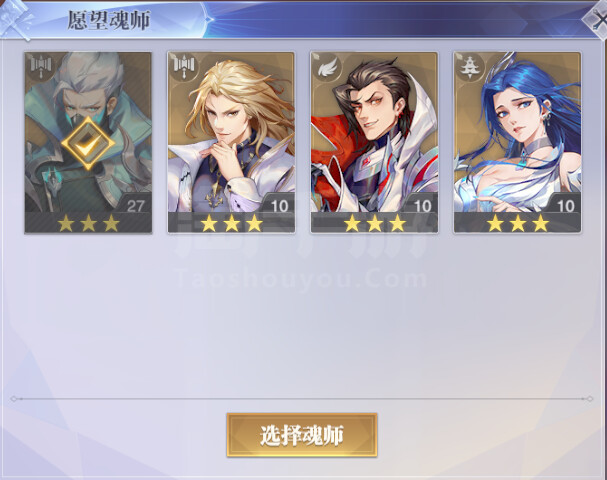Screen dimensions: 607x480
Task: Click the number 10 badge on the blue-haired card
Action: coord(566,206)
